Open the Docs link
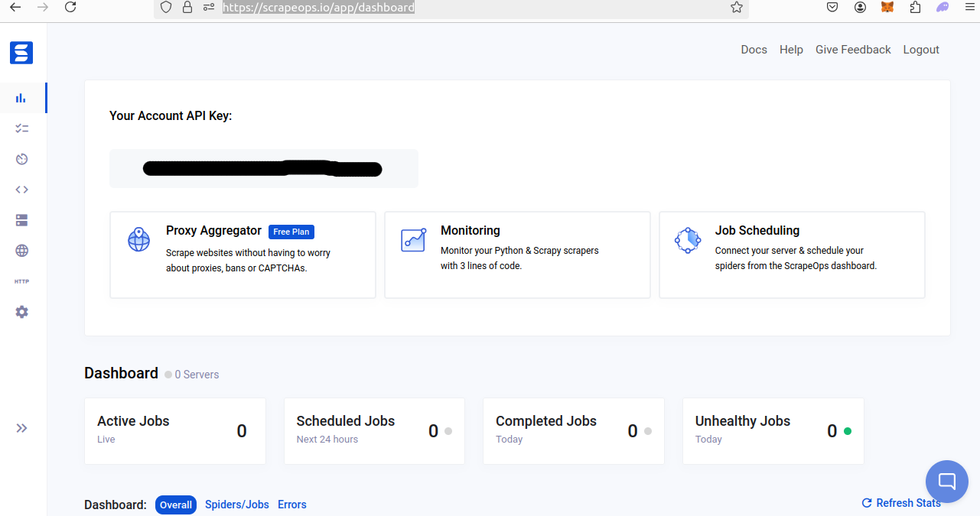980x516 pixels. 754,50
